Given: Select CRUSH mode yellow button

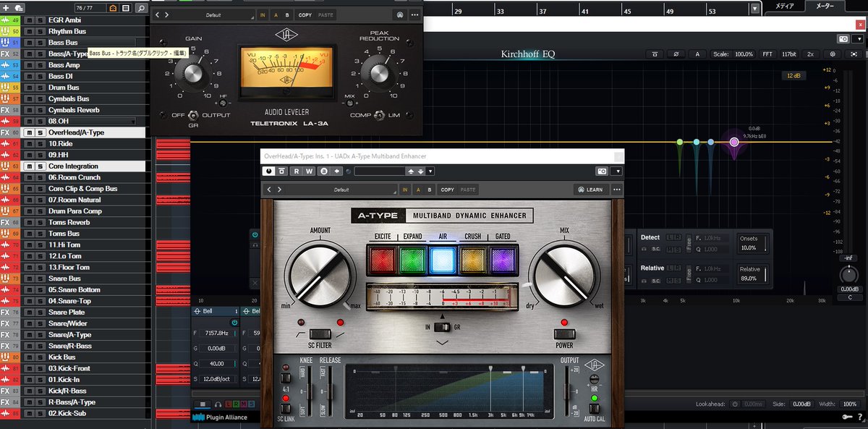Looking at the screenshot, I should 473,258.
